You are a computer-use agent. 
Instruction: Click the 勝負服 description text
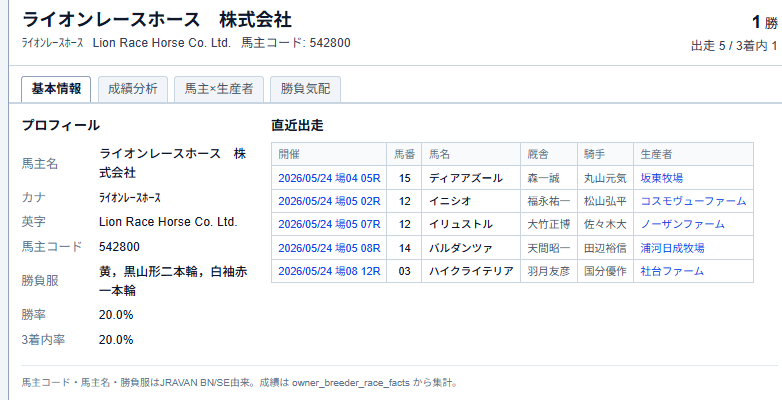point(174,281)
